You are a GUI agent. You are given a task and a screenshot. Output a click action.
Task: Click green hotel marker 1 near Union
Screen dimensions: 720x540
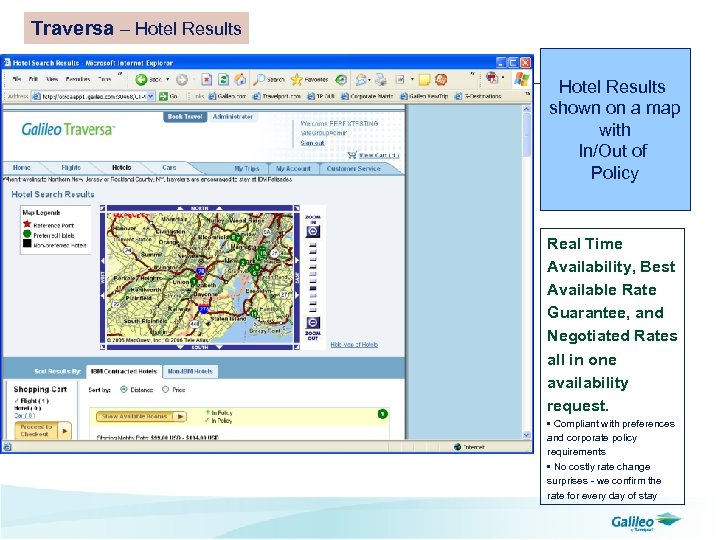coord(194,281)
